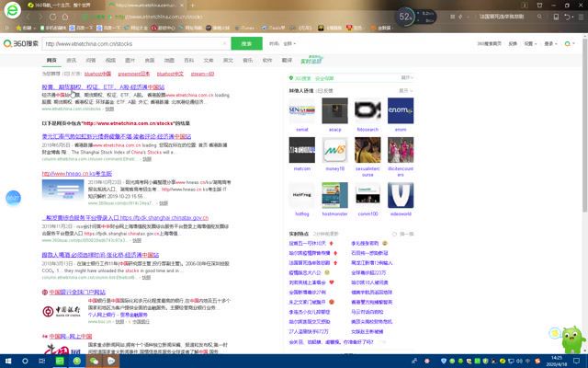
Task: Select the 资讯 search tab
Action: point(72,60)
